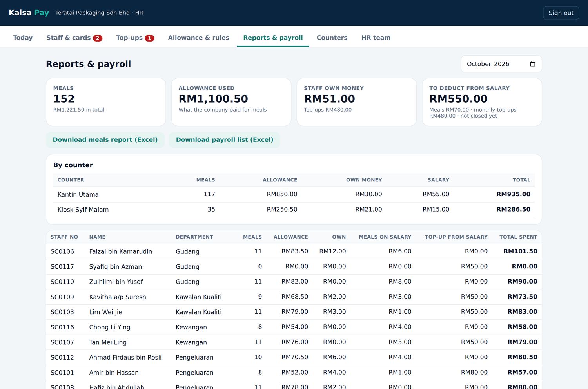Open the Counters tab
Viewport: 588px width, 389px height.
click(x=332, y=38)
